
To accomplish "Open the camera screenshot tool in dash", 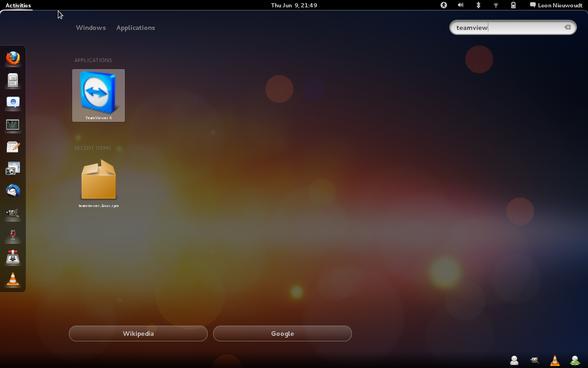I will click(x=13, y=169).
